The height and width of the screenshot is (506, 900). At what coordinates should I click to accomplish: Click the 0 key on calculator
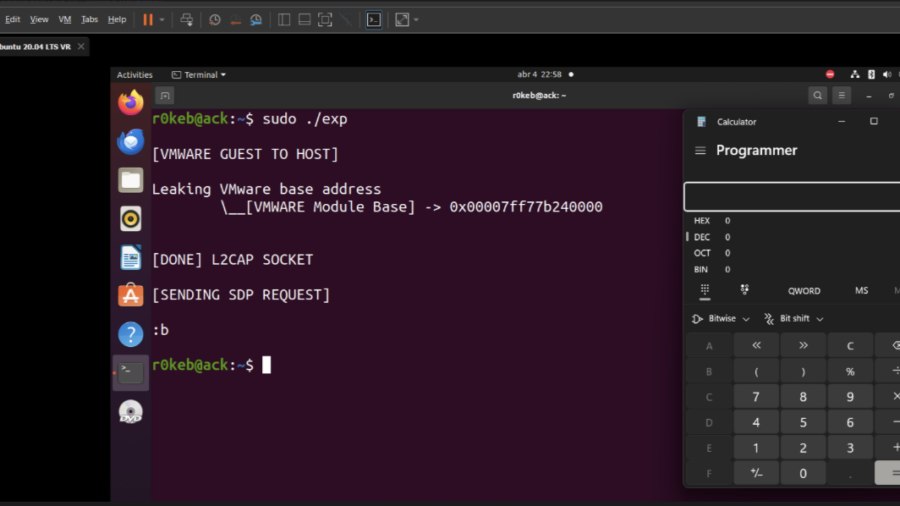click(803, 473)
